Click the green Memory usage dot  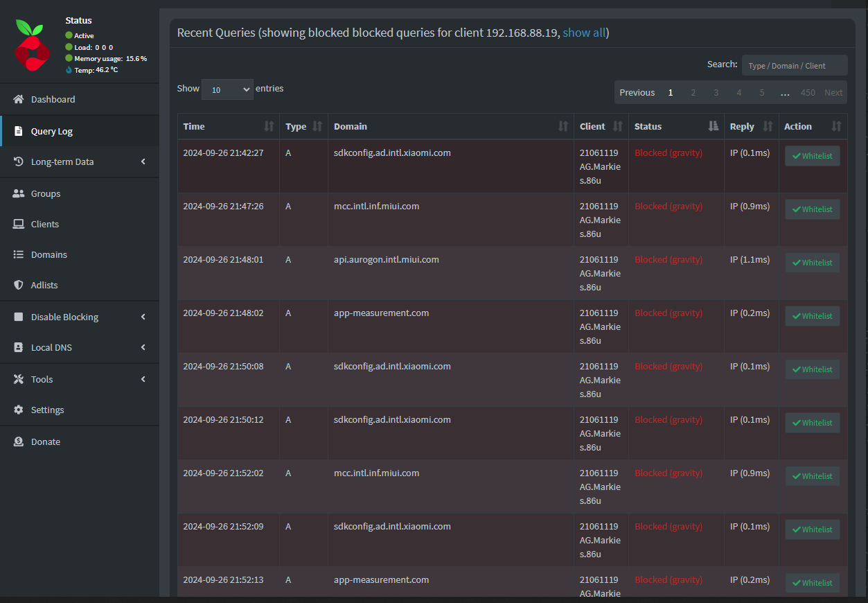tap(69, 58)
